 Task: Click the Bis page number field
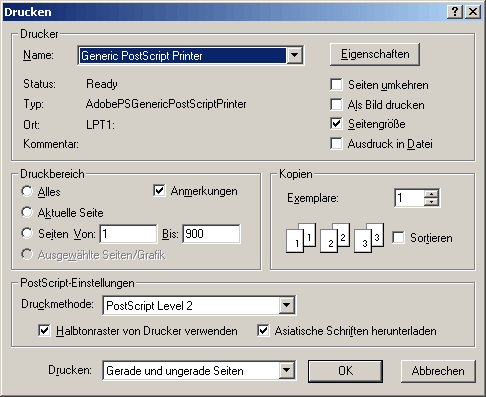tap(211, 234)
